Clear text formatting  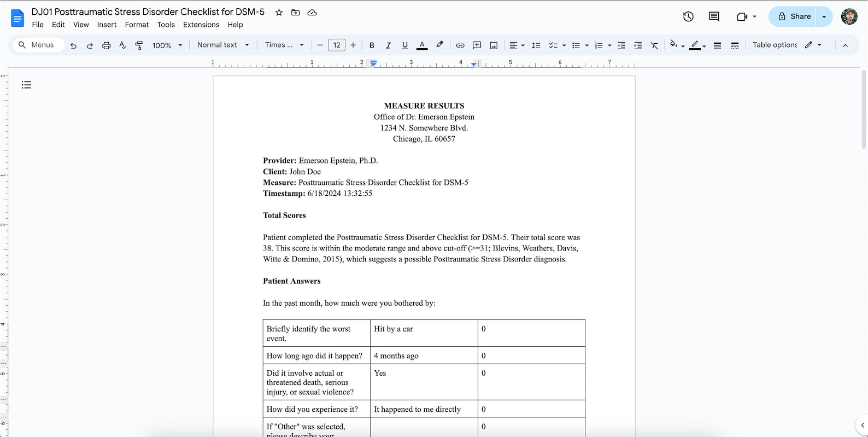654,45
